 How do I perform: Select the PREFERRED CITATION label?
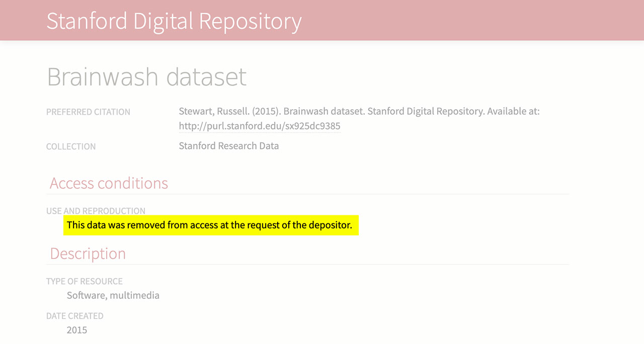(88, 112)
